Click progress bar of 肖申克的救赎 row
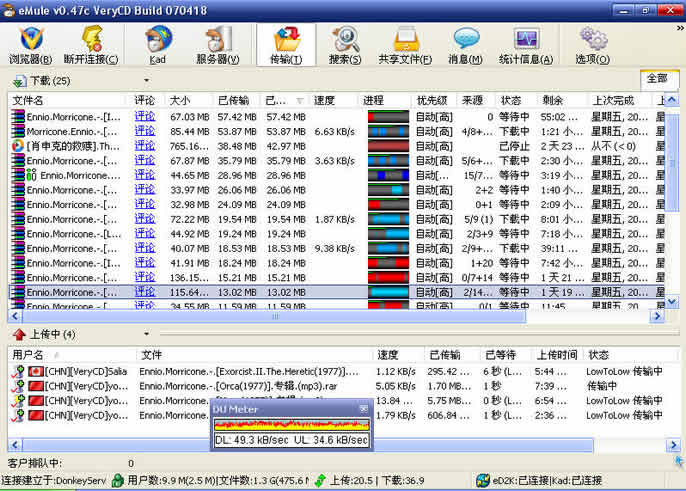686x491 pixels. (x=388, y=146)
